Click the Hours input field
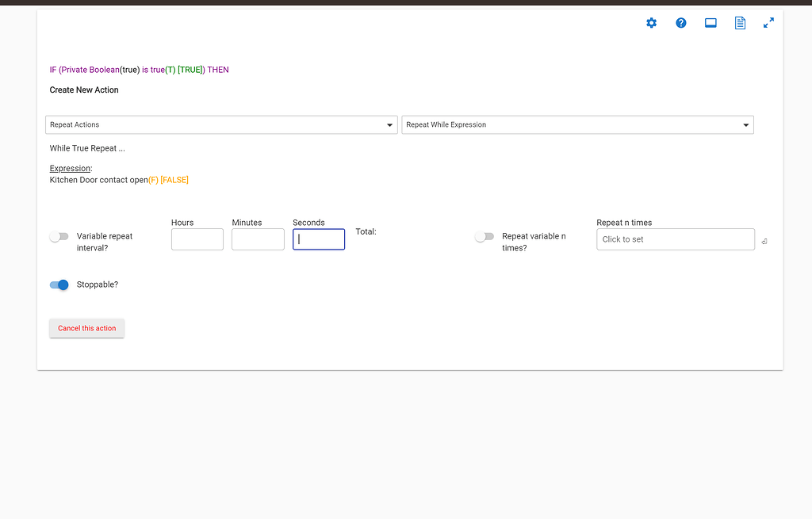812x519 pixels. tap(197, 239)
